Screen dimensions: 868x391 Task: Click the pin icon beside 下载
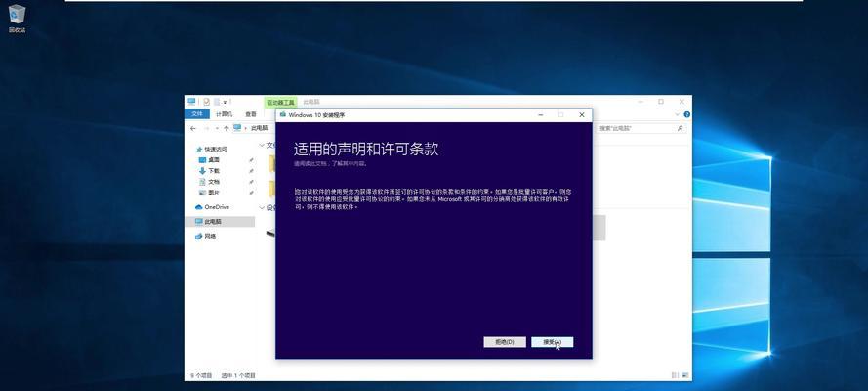point(251,171)
